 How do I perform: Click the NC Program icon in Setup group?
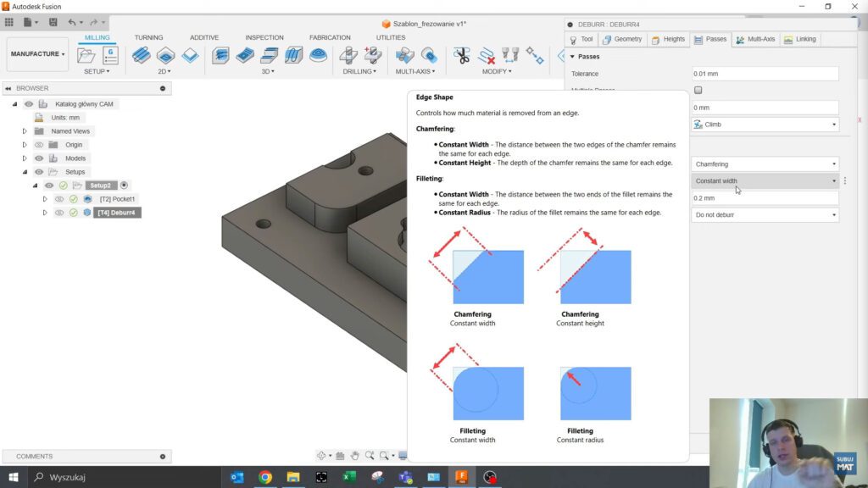click(x=110, y=56)
